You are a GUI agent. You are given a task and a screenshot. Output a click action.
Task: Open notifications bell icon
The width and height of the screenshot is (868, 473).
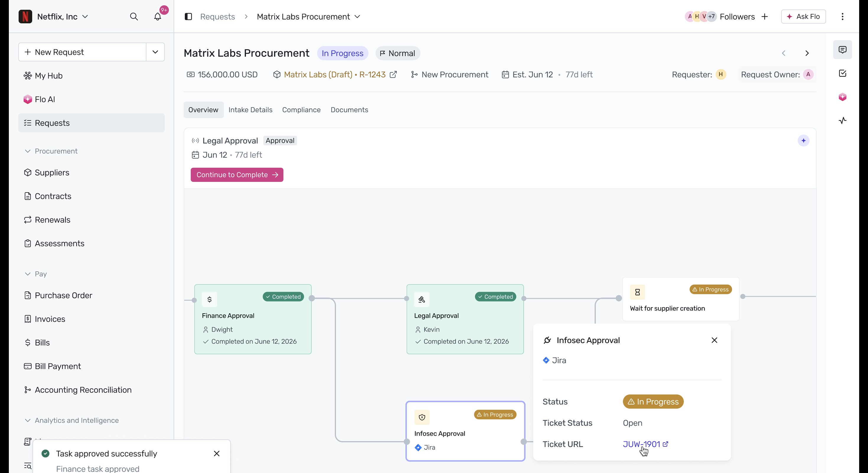pos(158,17)
